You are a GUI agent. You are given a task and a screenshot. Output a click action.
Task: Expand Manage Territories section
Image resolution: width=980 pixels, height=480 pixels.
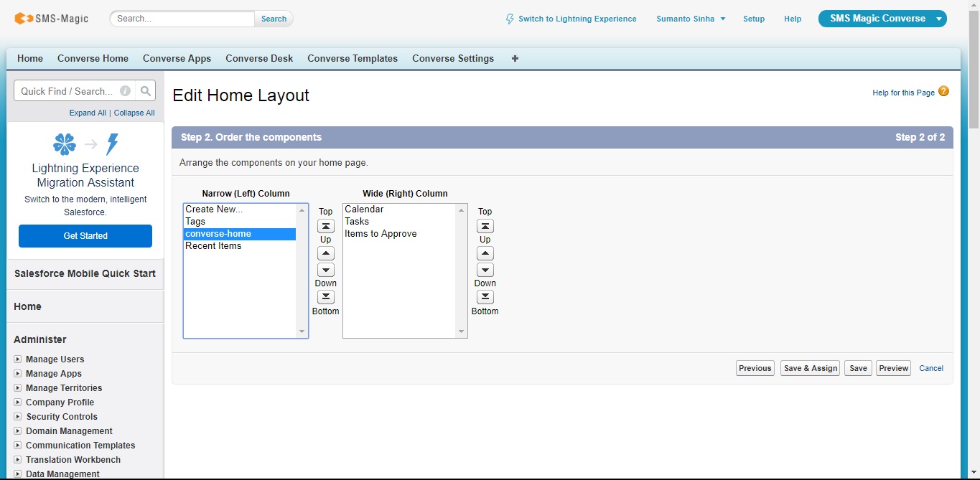(18, 388)
